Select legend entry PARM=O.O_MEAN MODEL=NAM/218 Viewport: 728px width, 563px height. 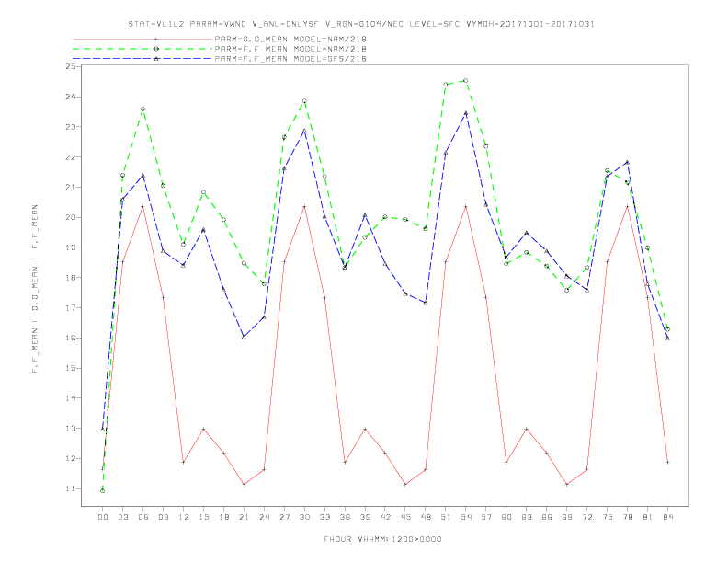tap(290, 39)
